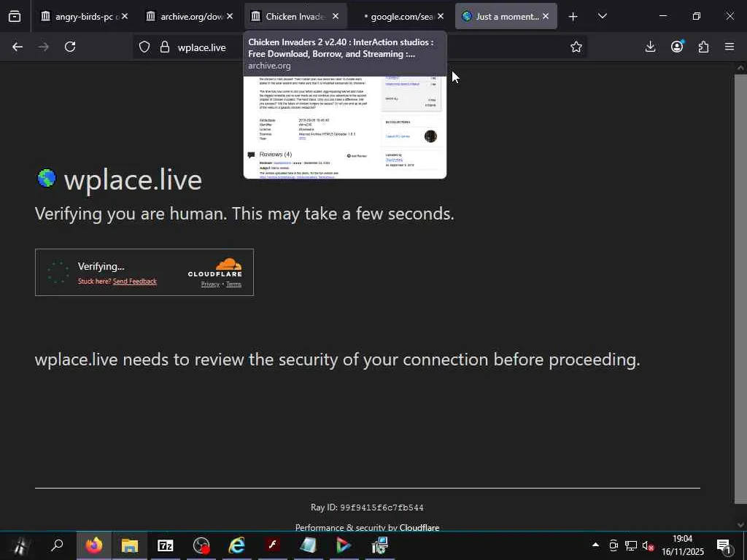Click the Cloudflare link in footer

coord(419,527)
